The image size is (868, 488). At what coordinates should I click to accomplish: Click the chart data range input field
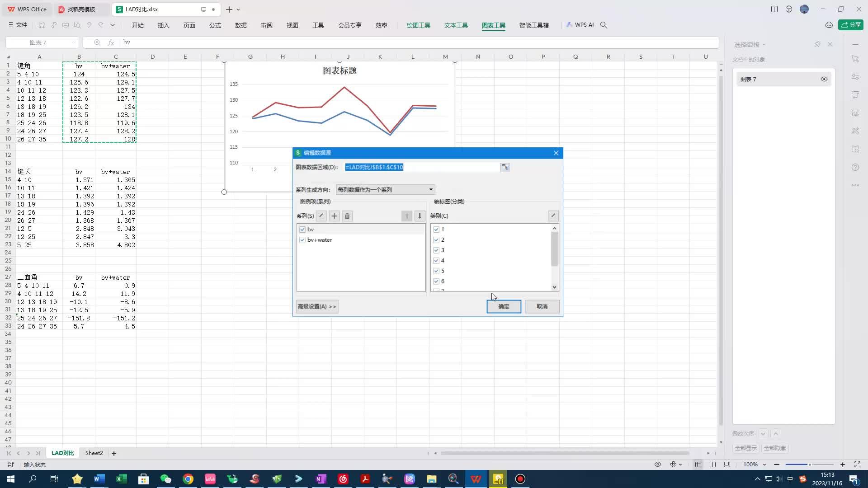point(421,167)
